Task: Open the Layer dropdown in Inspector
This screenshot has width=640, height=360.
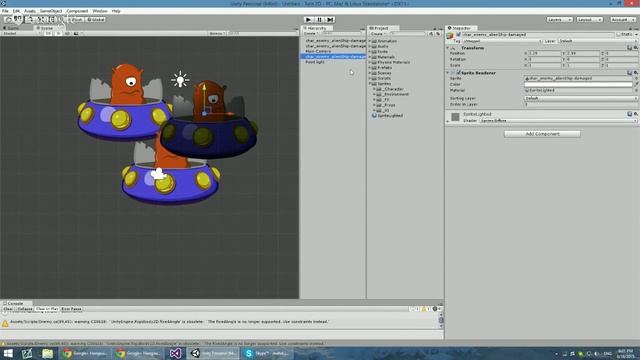Action: pyautogui.click(x=598, y=41)
